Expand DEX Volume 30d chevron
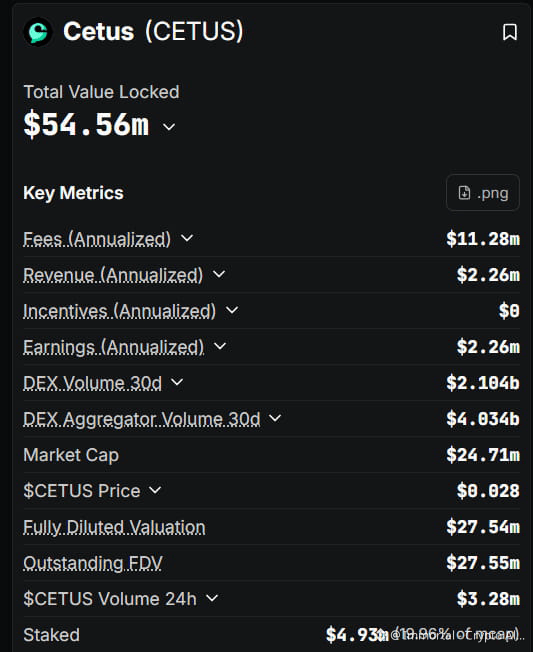The height and width of the screenshot is (652, 533). (x=177, y=382)
